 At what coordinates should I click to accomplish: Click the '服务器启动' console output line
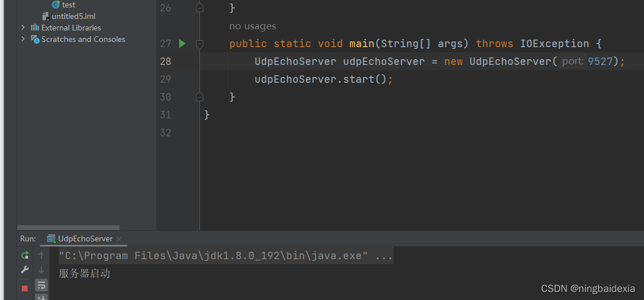tap(84, 274)
